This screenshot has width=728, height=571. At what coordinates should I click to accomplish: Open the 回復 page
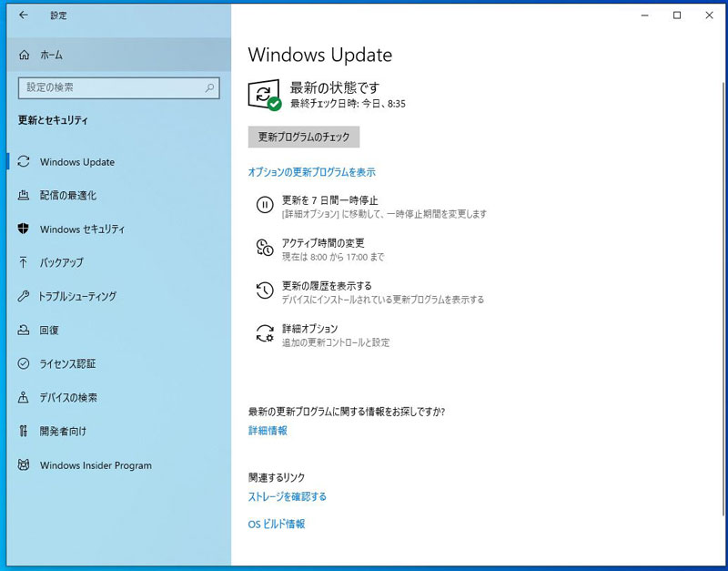point(119,330)
